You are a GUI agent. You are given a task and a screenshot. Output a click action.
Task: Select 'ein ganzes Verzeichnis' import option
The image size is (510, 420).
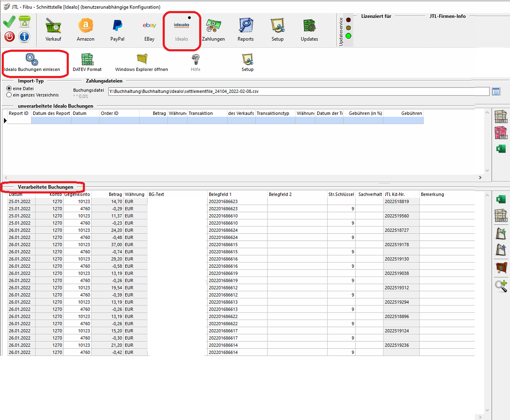point(9,95)
